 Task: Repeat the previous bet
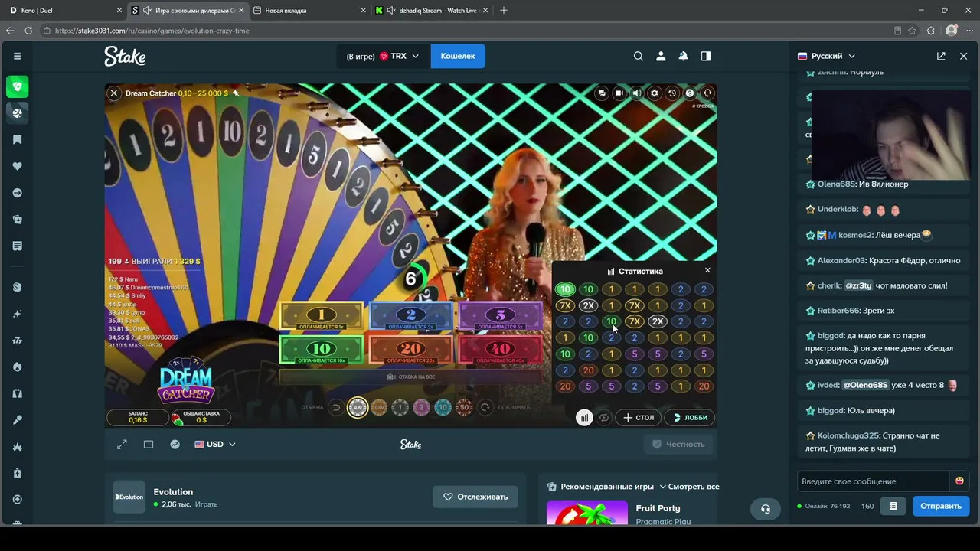point(485,407)
